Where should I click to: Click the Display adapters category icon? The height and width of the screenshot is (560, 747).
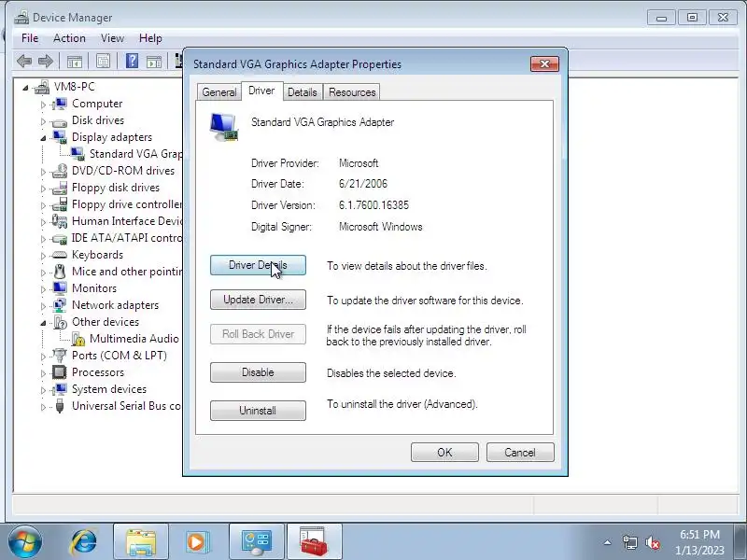tap(60, 137)
